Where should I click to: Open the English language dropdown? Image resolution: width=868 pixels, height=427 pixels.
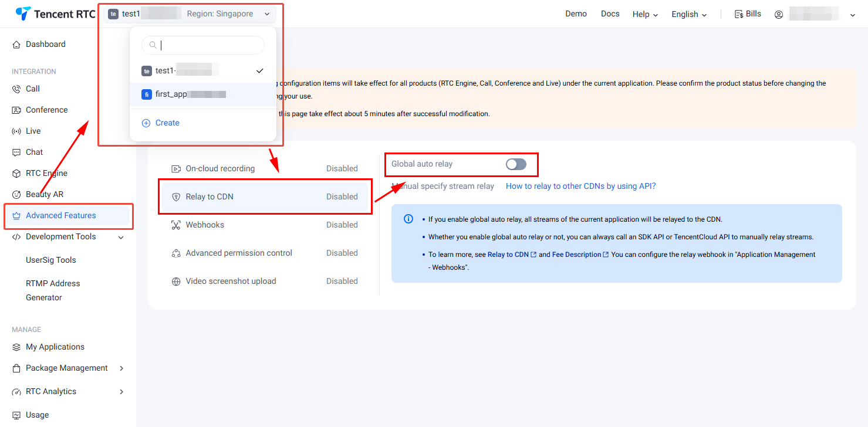coord(689,15)
